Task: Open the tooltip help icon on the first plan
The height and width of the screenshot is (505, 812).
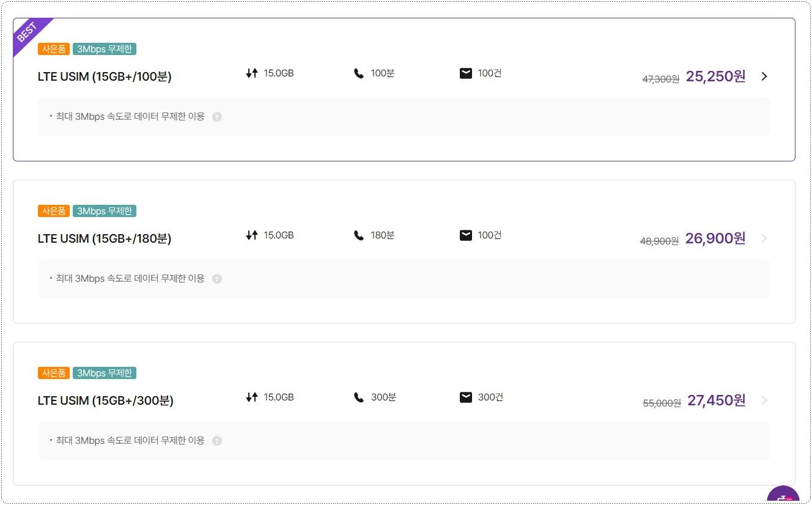Action: click(217, 116)
